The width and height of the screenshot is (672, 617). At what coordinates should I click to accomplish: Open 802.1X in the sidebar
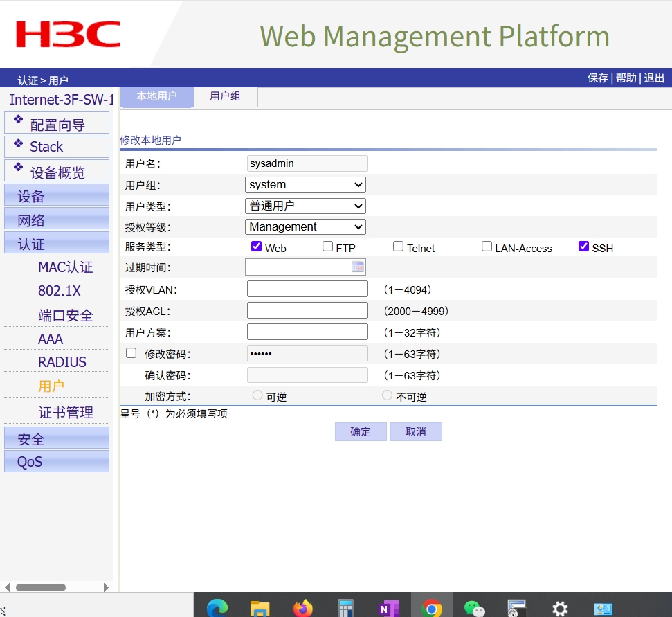pos(59,291)
